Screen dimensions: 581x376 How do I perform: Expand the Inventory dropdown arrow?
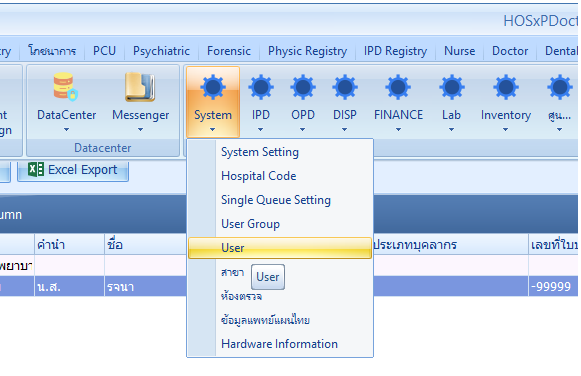click(505, 130)
